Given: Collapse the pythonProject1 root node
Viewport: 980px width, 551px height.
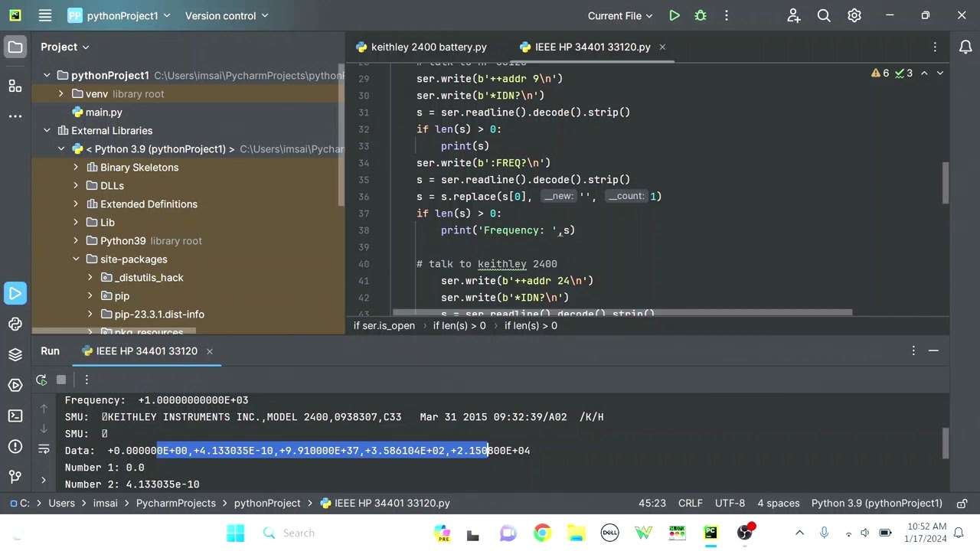Looking at the screenshot, I should [47, 75].
